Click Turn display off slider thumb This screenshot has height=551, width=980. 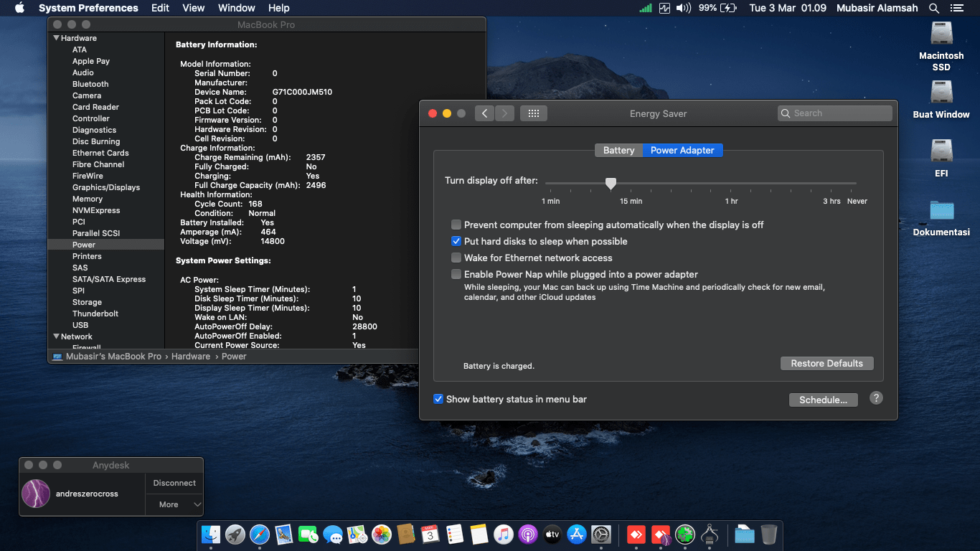[611, 184]
